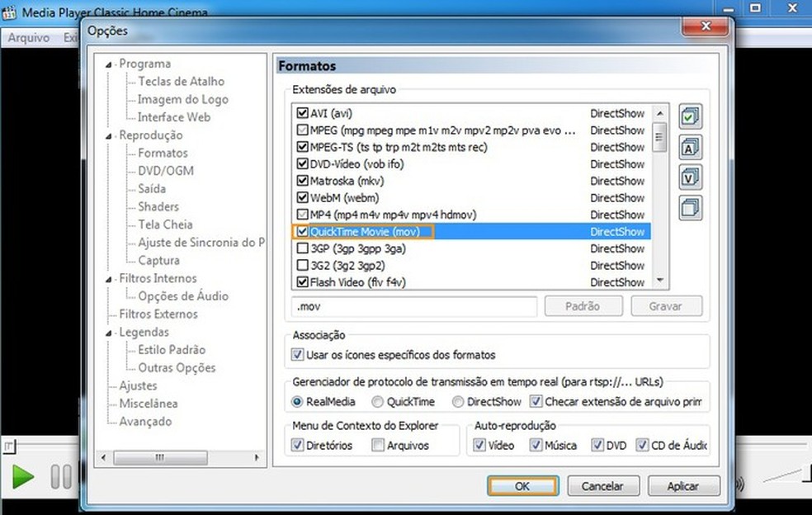Toggle the MPEG (mpg mpeg...) checkbox
812x515 pixels.
(x=302, y=130)
